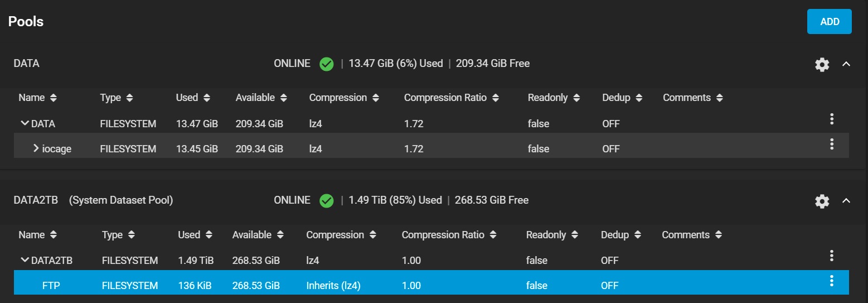Sort DATA2TB table by Used column
868x303 pixels.
[195, 235]
